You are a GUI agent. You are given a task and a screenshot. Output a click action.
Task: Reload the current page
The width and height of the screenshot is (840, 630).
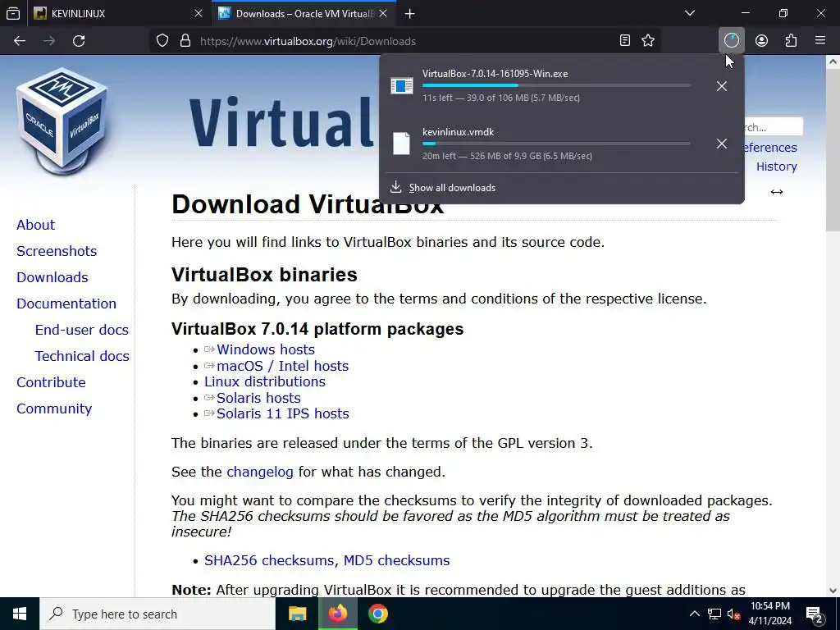coord(79,41)
